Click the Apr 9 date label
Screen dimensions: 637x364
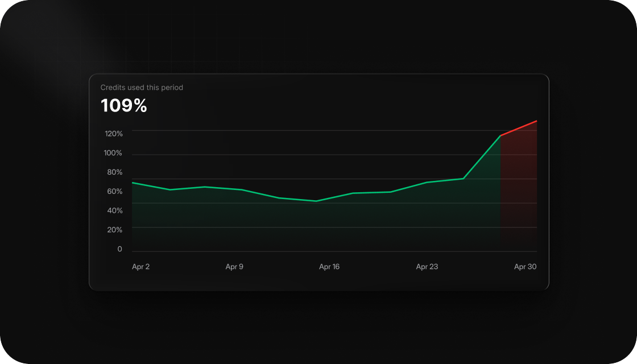234,267
